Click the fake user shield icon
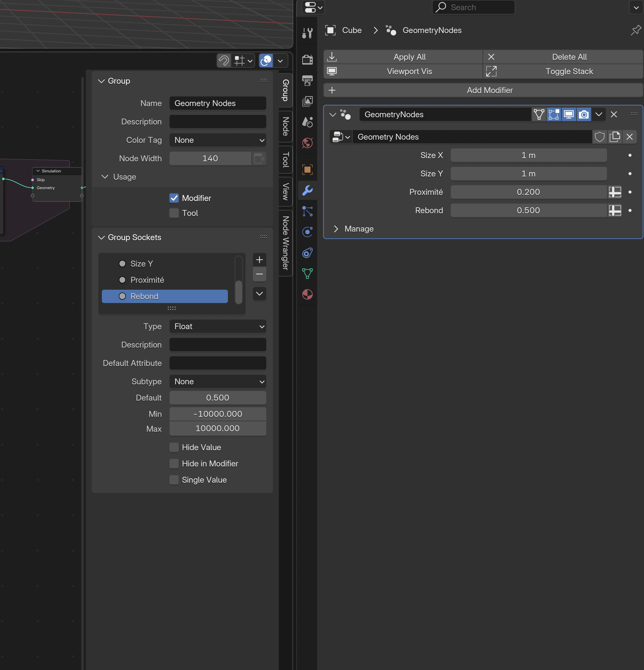The height and width of the screenshot is (670, 644). (599, 137)
